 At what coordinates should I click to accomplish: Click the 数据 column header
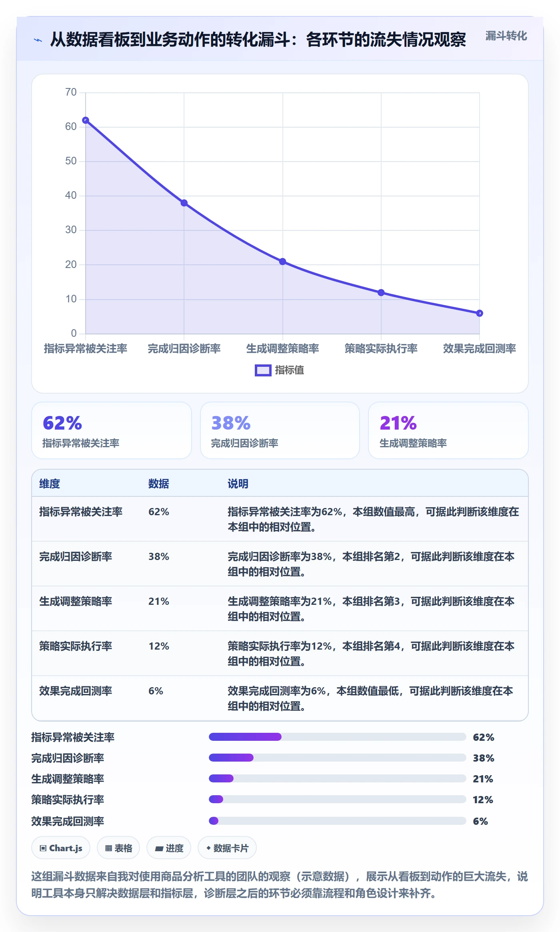coord(159,484)
